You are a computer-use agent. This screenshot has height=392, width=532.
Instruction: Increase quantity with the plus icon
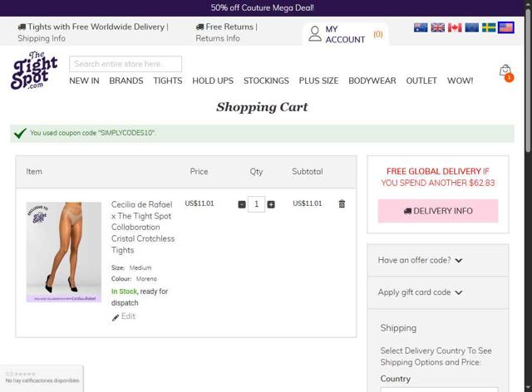[x=271, y=204]
